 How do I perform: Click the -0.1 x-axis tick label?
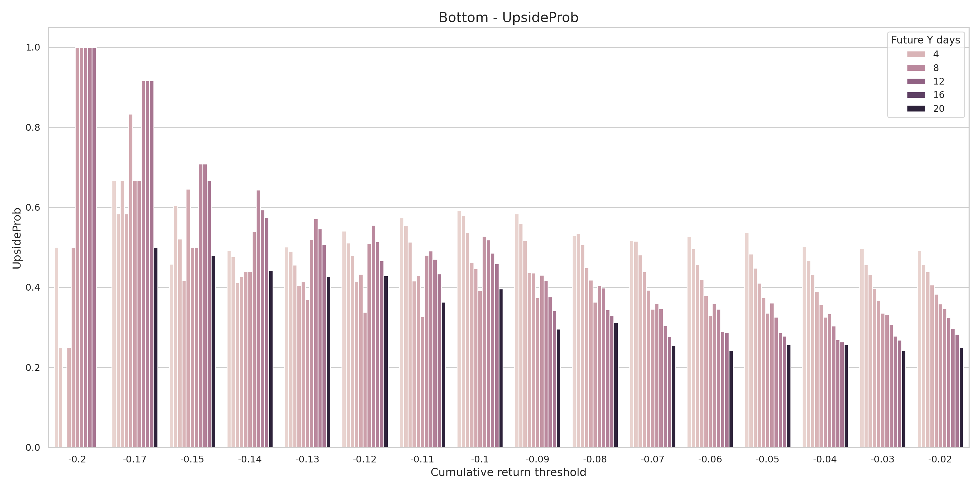coord(480,460)
